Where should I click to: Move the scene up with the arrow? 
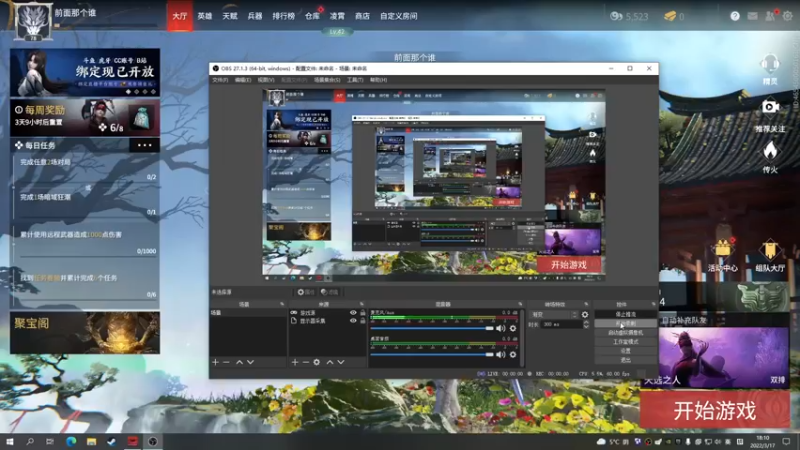coord(239,362)
